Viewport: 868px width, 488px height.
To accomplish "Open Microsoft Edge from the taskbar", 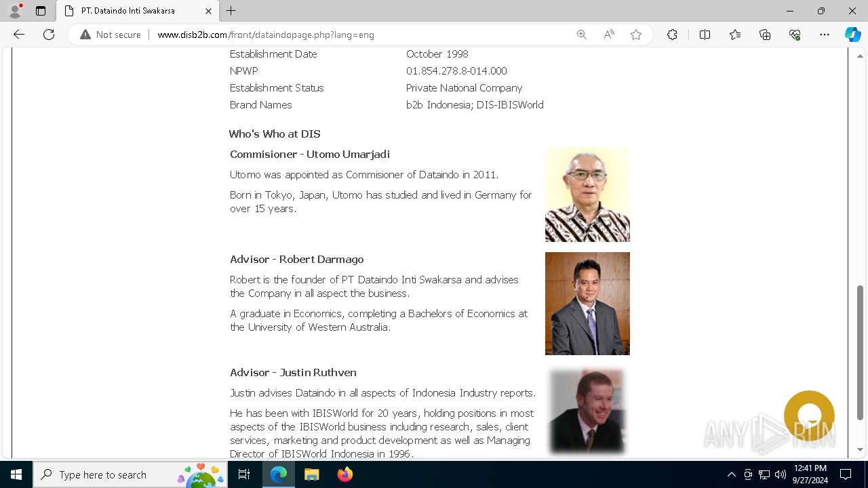I will 279,474.
